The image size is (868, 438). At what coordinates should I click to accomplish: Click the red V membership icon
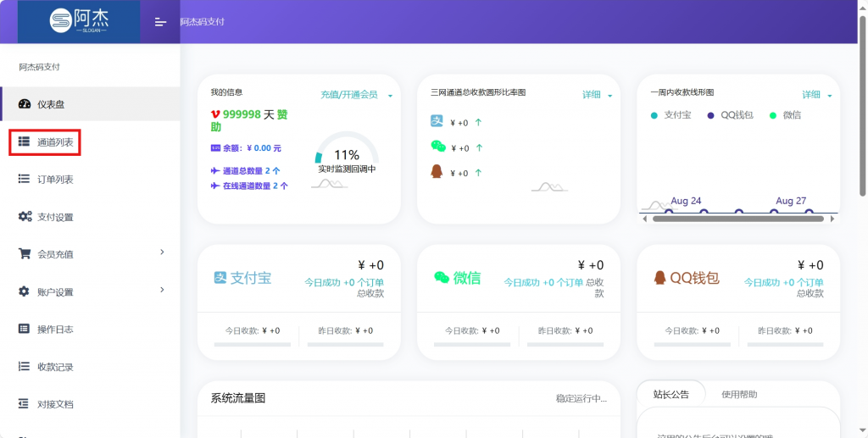[x=216, y=114]
